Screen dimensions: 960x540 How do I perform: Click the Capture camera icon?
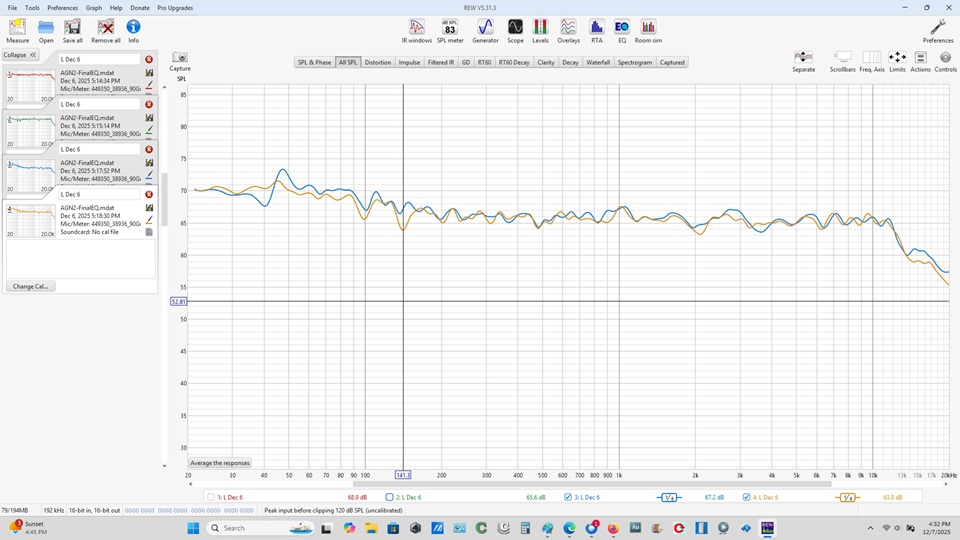180,59
